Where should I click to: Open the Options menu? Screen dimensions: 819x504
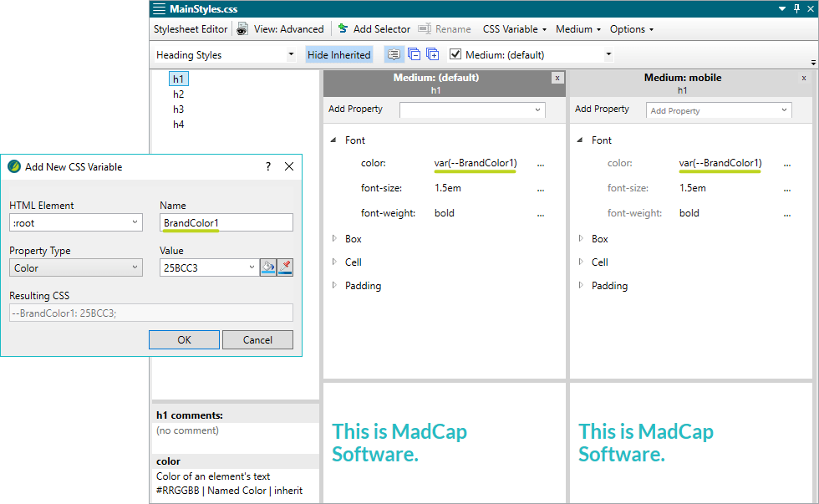(631, 28)
